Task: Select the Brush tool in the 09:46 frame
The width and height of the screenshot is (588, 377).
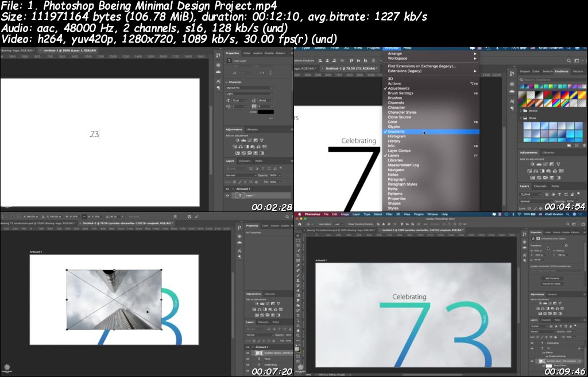Action: (x=298, y=276)
